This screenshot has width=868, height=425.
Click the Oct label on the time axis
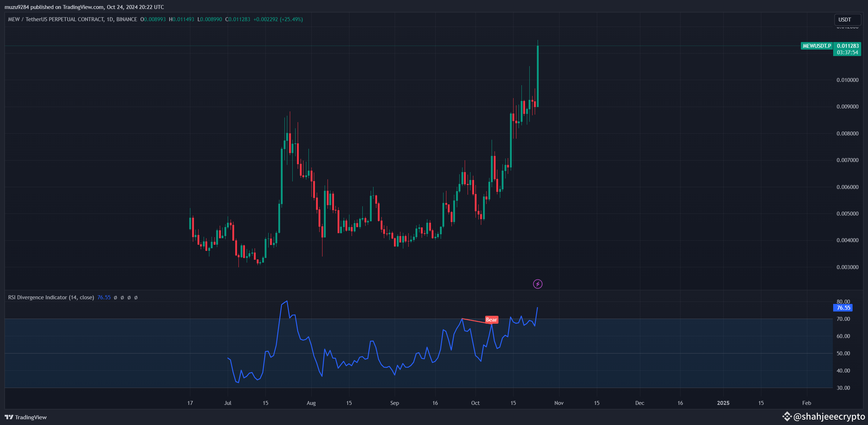click(x=475, y=403)
